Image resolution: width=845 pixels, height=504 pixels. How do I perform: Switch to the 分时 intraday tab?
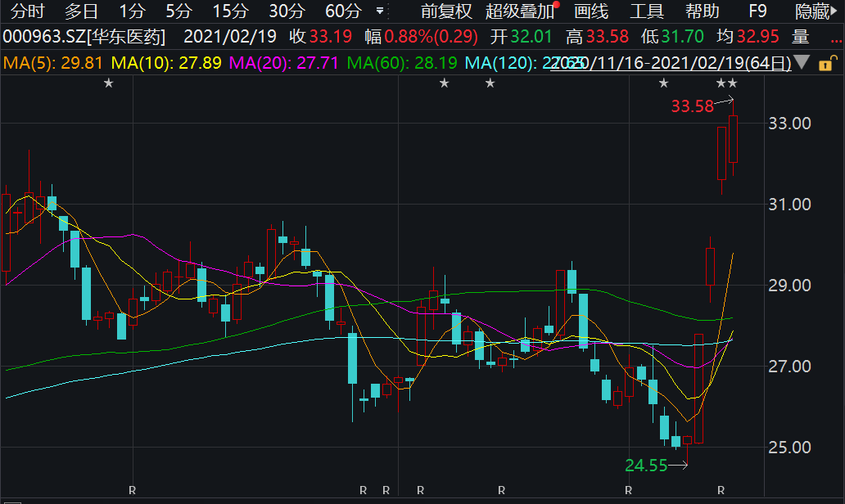point(28,11)
